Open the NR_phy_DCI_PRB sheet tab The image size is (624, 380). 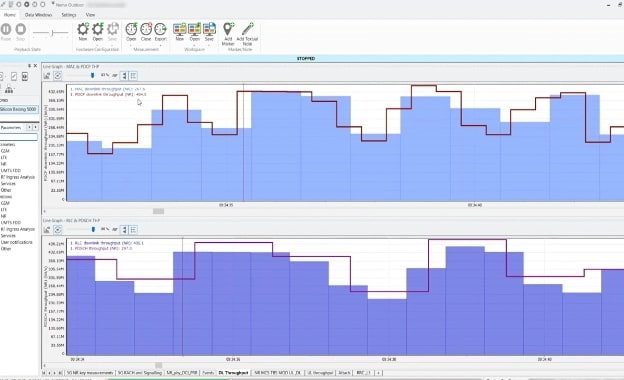[182, 373]
